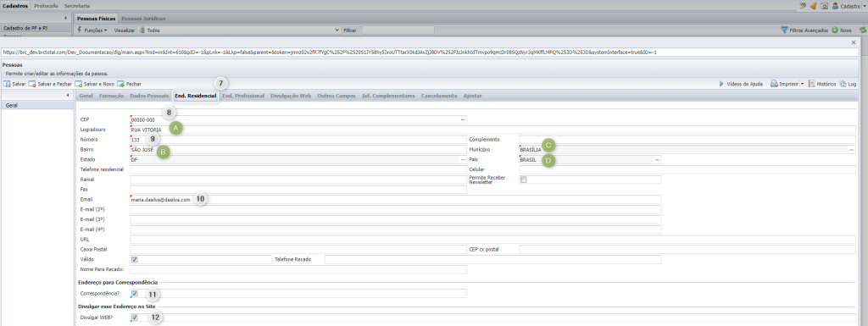Click the green refresh icon

coord(862,30)
